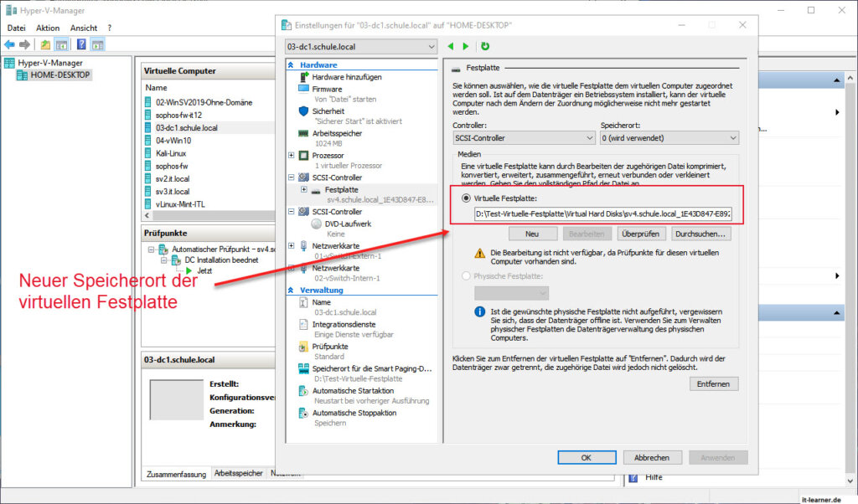
Task: Collapse the first SCSI-Controller node
Action: click(x=291, y=177)
